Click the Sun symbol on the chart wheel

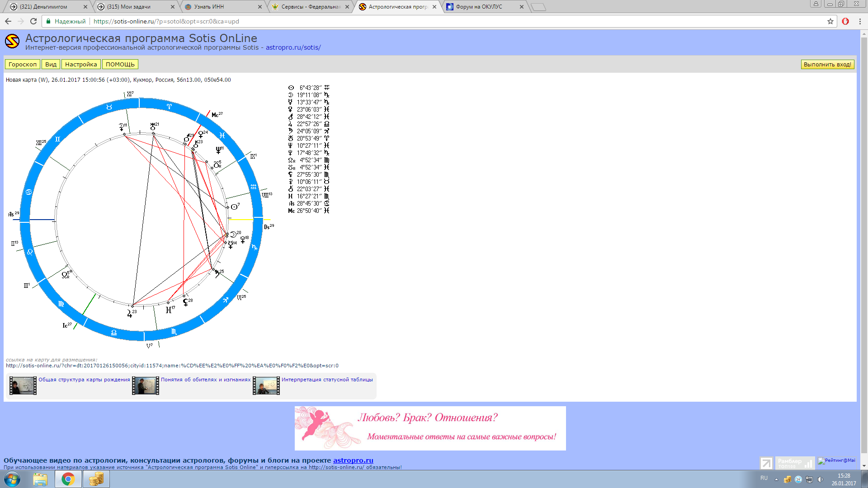235,206
